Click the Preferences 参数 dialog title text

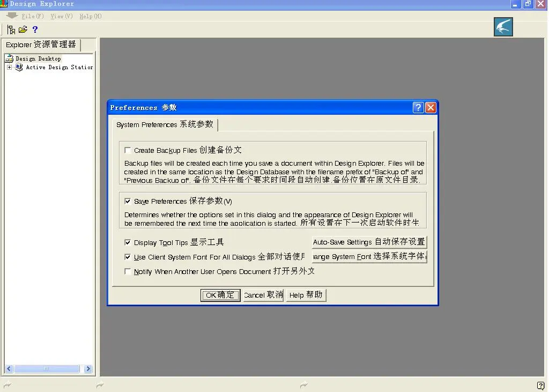point(143,108)
